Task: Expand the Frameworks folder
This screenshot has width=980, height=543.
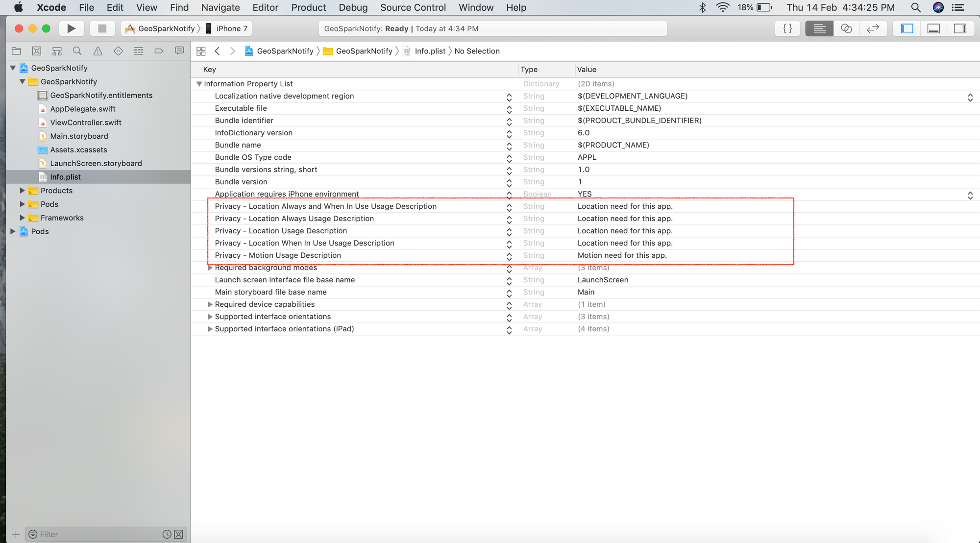Action: pos(22,218)
